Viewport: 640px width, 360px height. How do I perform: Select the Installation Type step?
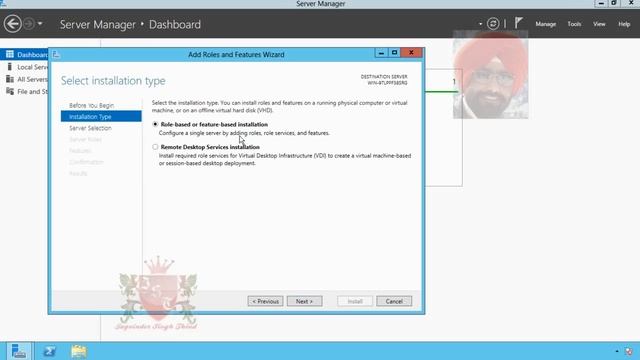pos(101,116)
